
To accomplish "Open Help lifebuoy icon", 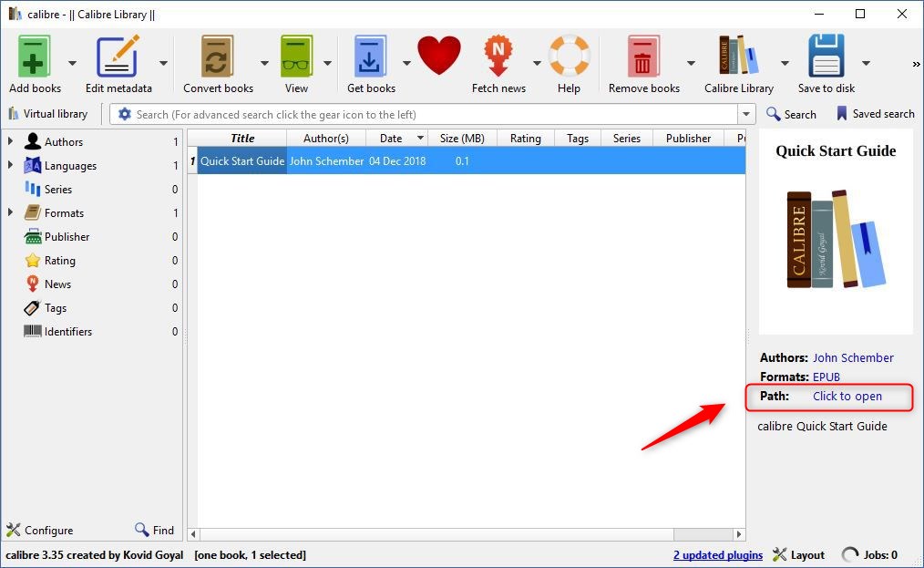I will (569, 57).
